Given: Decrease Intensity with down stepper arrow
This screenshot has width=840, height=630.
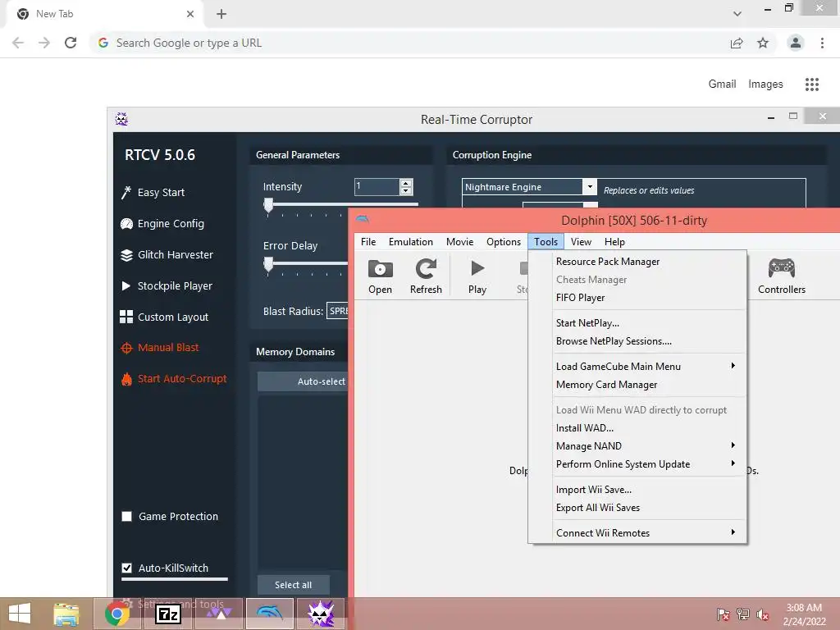Looking at the screenshot, I should tap(406, 190).
